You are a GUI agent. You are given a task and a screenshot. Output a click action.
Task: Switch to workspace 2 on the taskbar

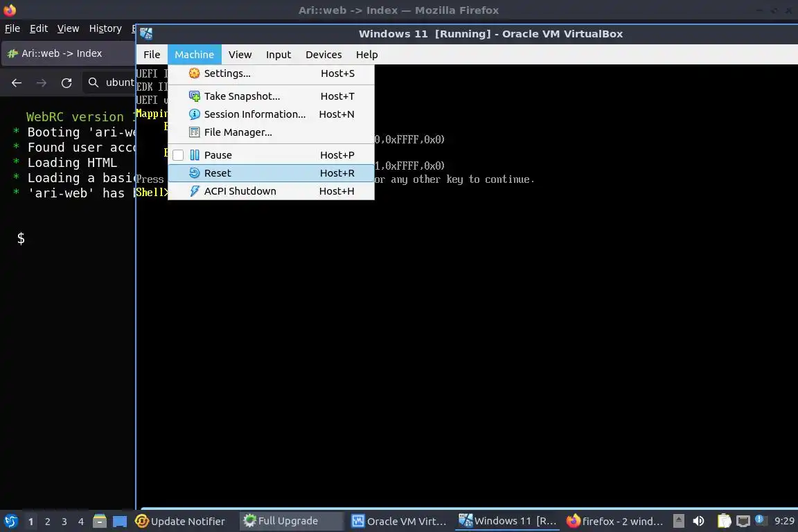click(x=47, y=522)
